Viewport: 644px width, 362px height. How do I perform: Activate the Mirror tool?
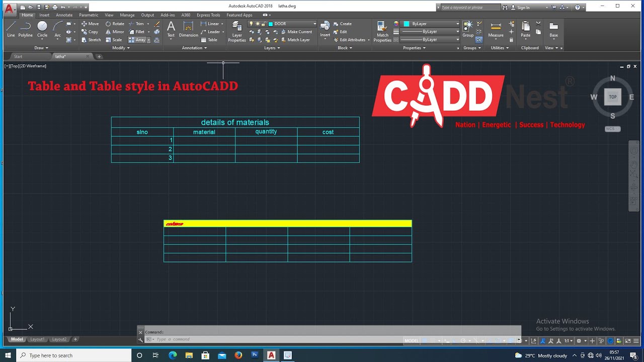tap(115, 32)
